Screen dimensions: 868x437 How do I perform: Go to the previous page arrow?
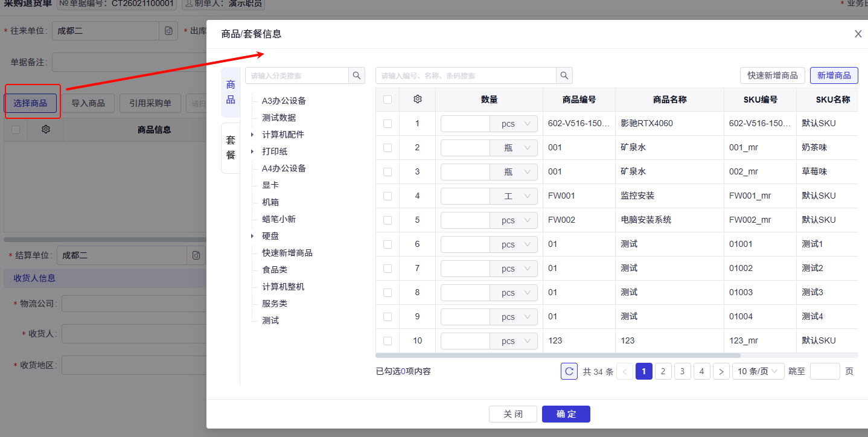tap(626, 371)
